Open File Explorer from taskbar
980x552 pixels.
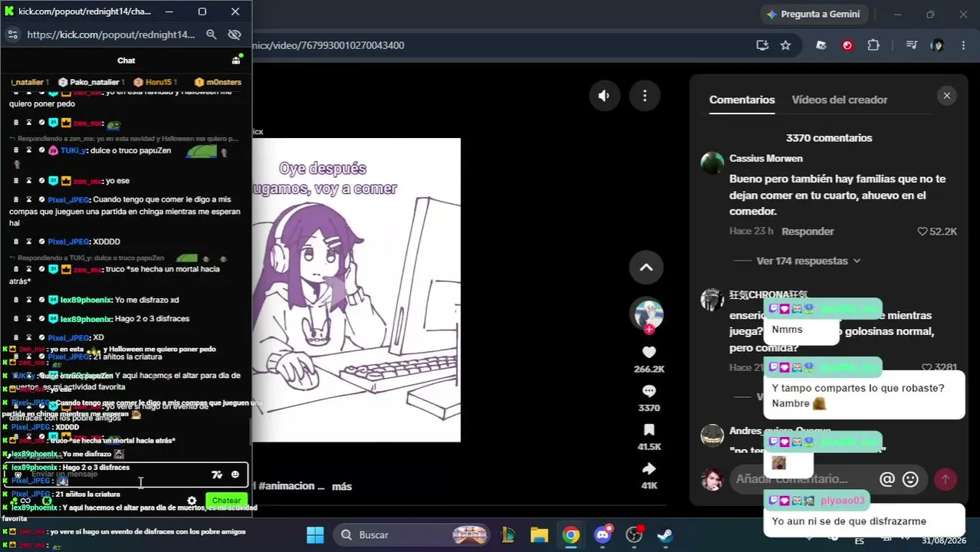pyautogui.click(x=539, y=535)
